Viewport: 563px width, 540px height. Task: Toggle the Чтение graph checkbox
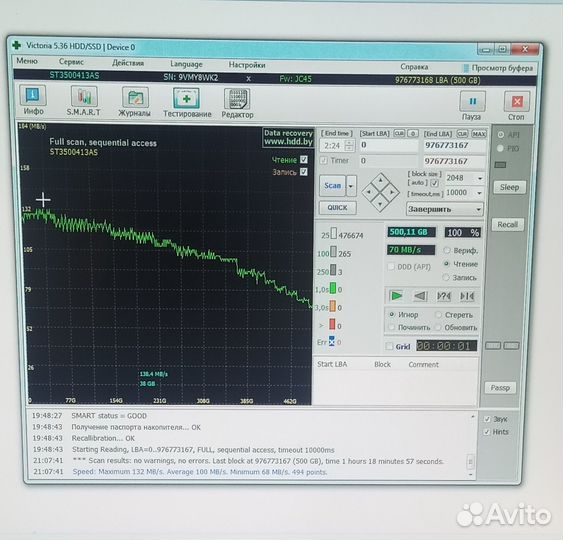[x=303, y=159]
